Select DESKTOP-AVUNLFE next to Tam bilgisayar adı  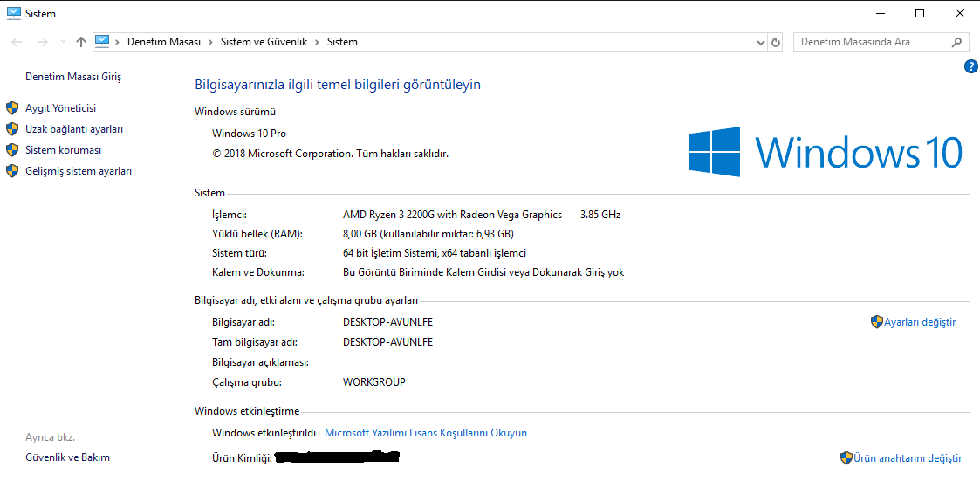point(388,341)
